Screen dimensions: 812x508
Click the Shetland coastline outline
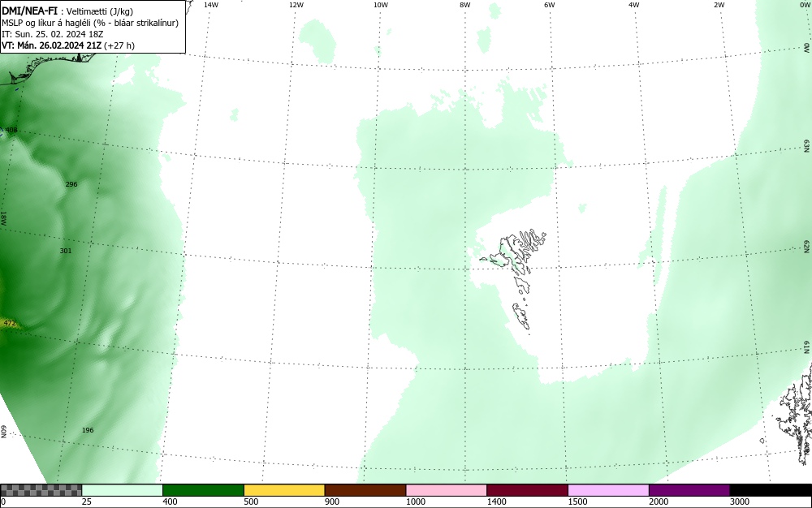click(797, 414)
